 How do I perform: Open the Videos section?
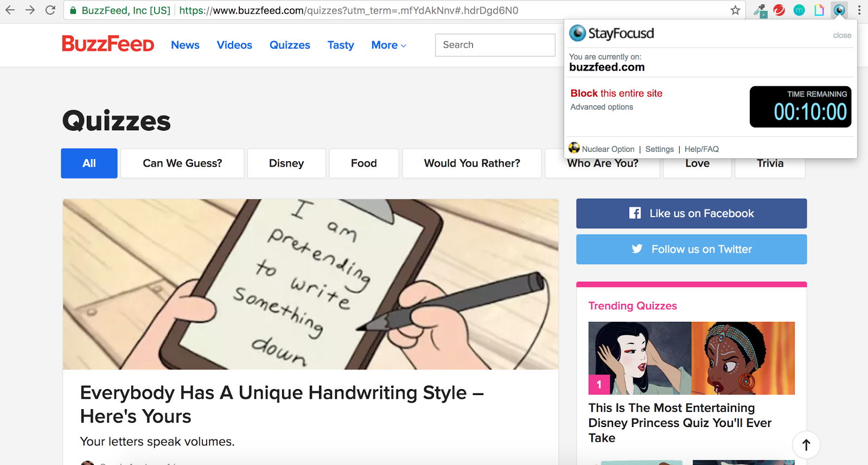[x=234, y=45]
